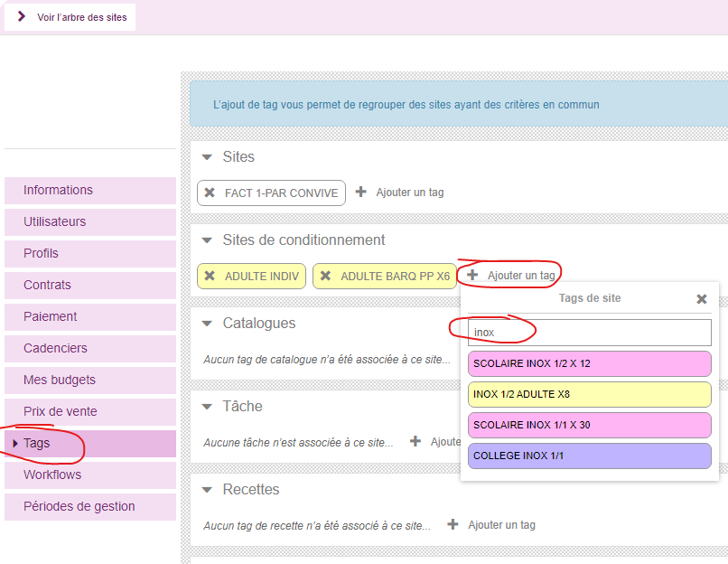Collapse the Tâche section

207,407
